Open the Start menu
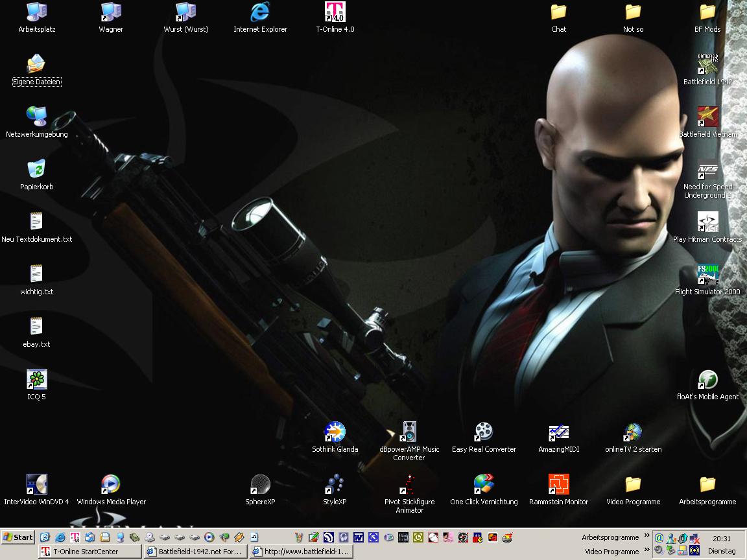 point(18,537)
